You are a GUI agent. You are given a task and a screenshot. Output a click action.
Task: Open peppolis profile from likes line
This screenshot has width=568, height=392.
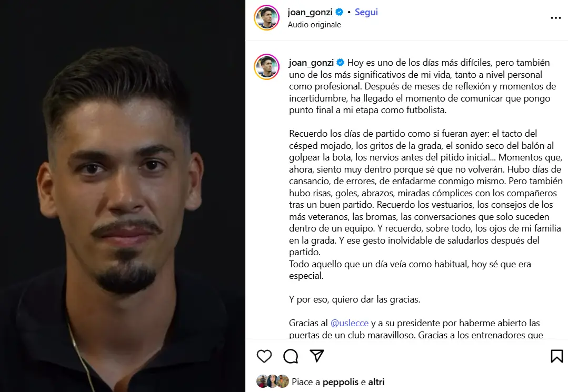click(340, 382)
